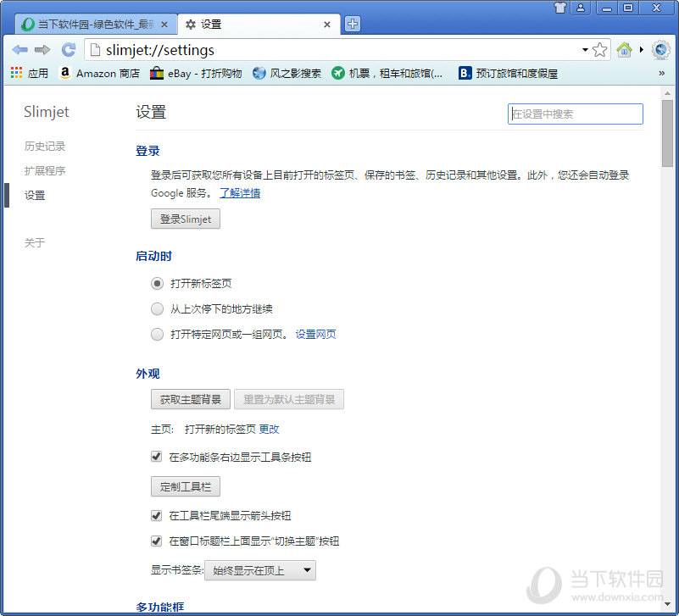Open the user profile icon on title bar
679x616 pixels.
click(x=580, y=8)
